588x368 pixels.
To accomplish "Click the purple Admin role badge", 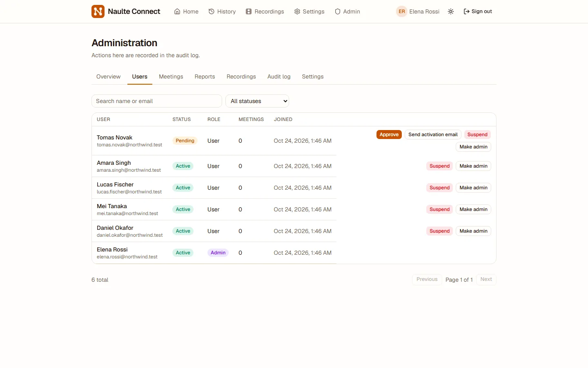I will [x=218, y=253].
